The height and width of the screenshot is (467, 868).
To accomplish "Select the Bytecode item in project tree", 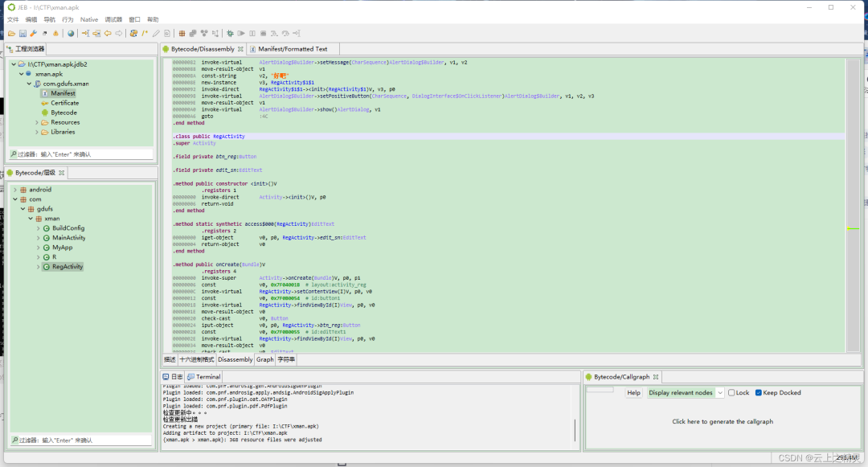I will tap(63, 113).
